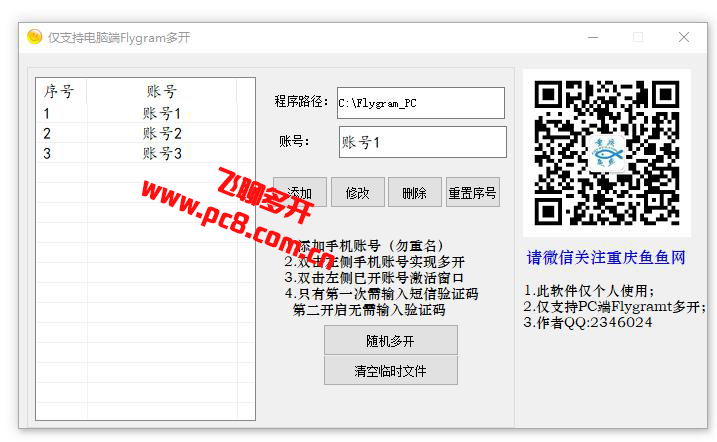Click the 第二开启无需输入验证码 line
Viewport: 717px width, 442px height.
[x=369, y=310]
